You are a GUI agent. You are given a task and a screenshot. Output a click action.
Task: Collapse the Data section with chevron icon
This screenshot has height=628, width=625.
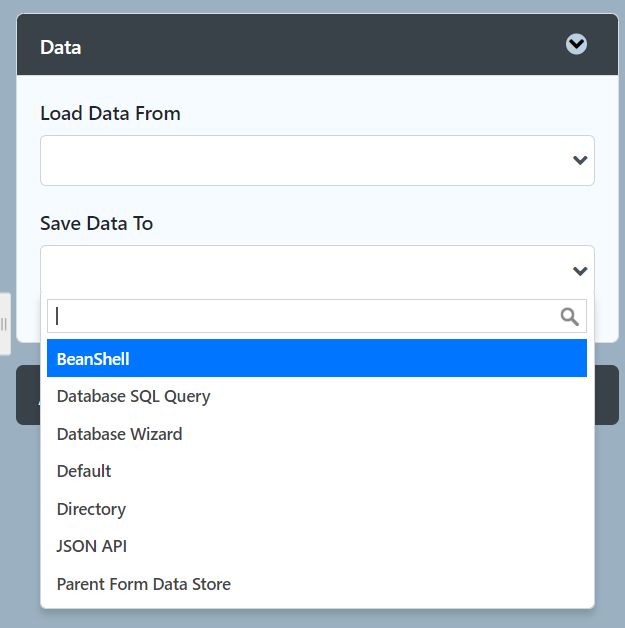coord(576,44)
